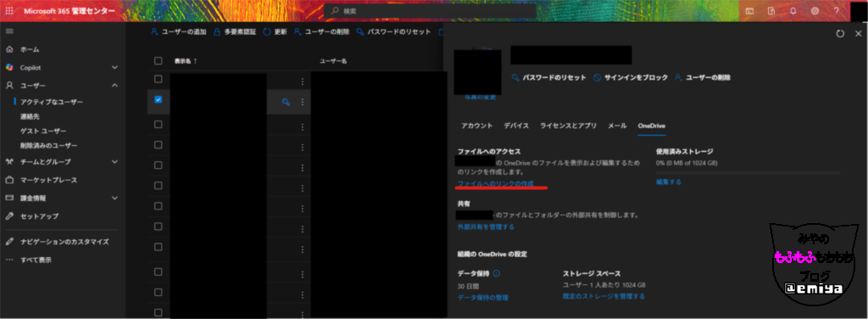Open ゲスト ユーザー in the sidebar
The height and width of the screenshot is (319, 868).
point(43,132)
